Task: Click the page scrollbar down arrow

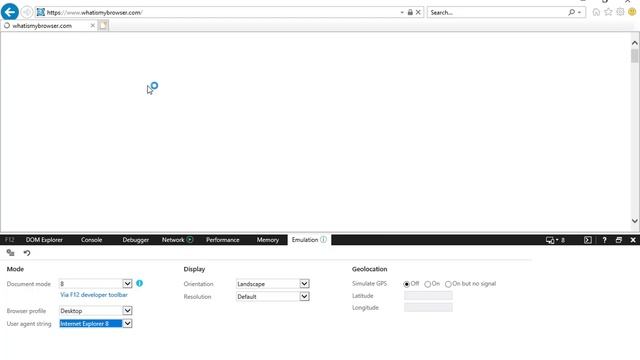Action: 634,221
